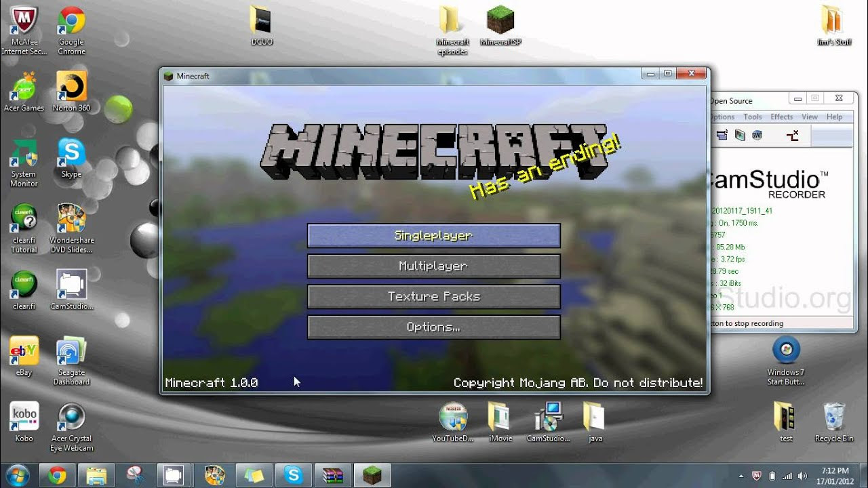Click CamStudio toggle view toolbar icon
Viewport: 868px width, 488px height.
722,136
